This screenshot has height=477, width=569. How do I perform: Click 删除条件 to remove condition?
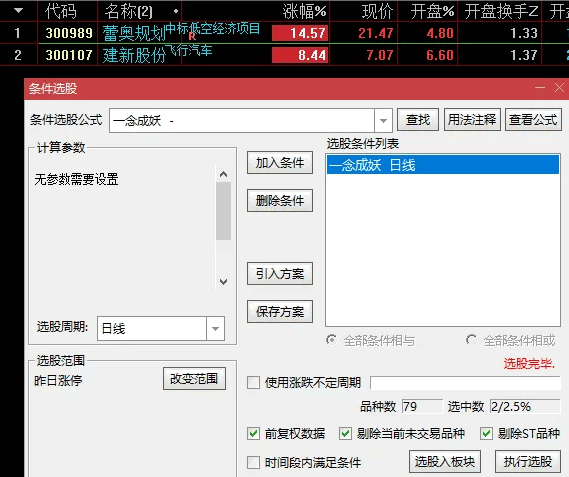click(280, 200)
